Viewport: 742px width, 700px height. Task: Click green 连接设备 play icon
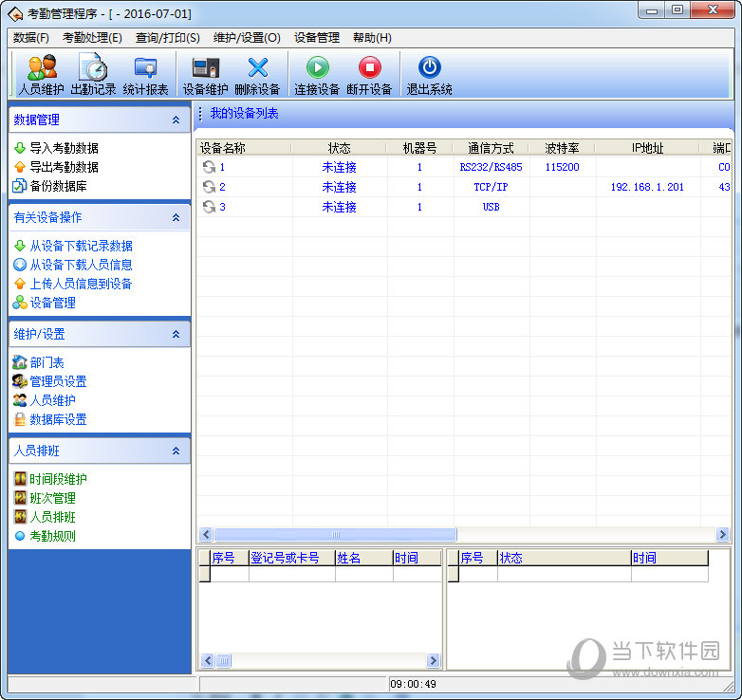point(318,67)
